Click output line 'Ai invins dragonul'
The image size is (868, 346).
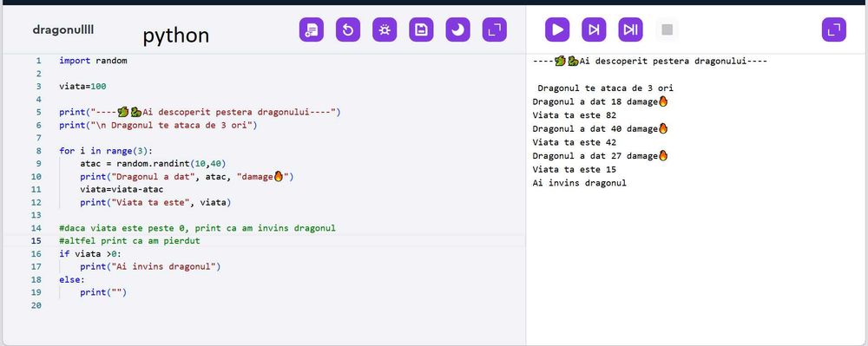pyautogui.click(x=580, y=183)
